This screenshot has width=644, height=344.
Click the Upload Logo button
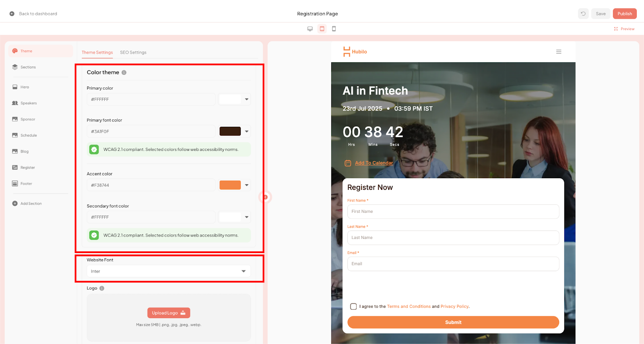point(169,313)
